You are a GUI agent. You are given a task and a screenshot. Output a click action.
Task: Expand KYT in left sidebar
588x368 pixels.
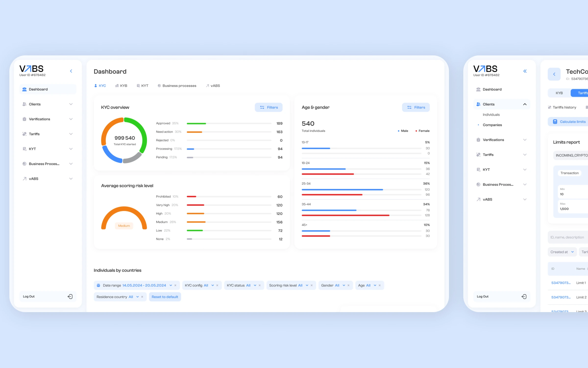[48, 149]
